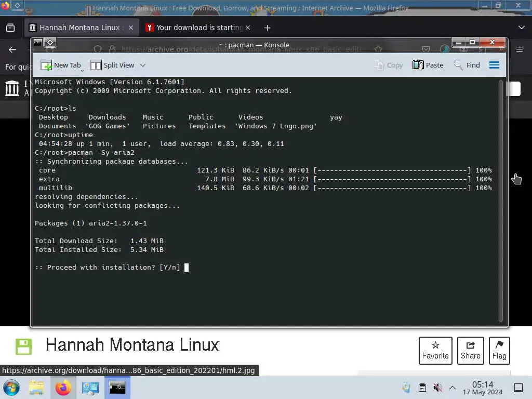The height and width of the screenshot is (399, 532).
Task: Click 'Windows 7 Logo.png' in the ls output
Action: tap(276, 126)
